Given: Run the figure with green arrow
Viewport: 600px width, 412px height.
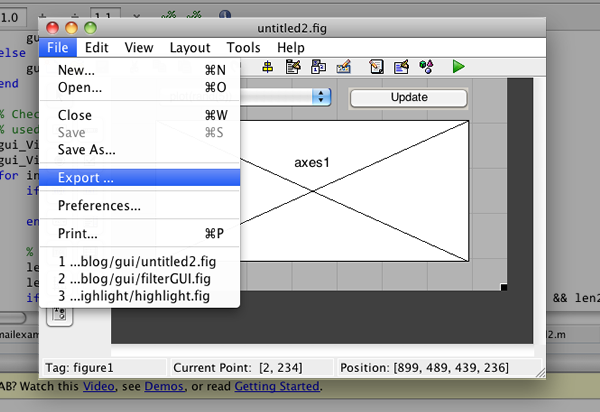Looking at the screenshot, I should (x=458, y=67).
